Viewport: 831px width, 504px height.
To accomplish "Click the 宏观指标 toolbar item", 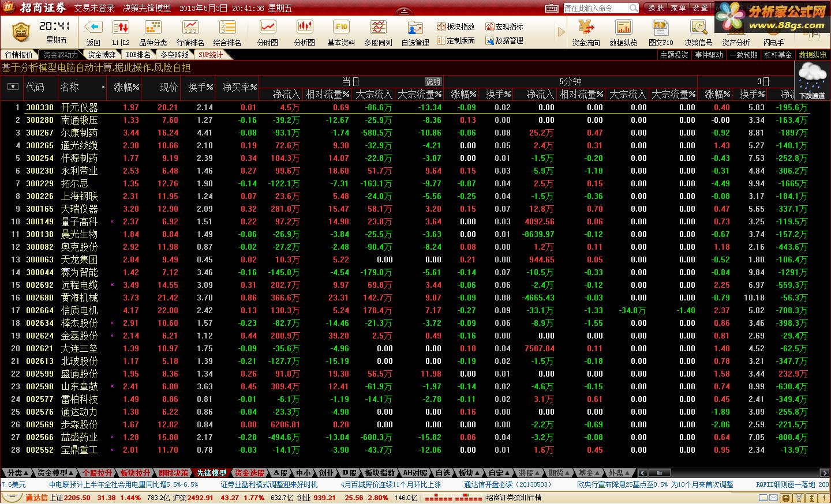I will (504, 27).
